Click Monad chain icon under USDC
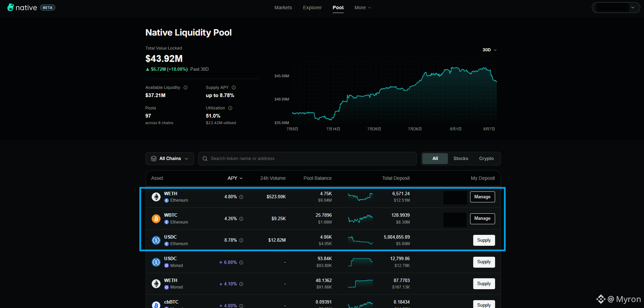 (167, 266)
